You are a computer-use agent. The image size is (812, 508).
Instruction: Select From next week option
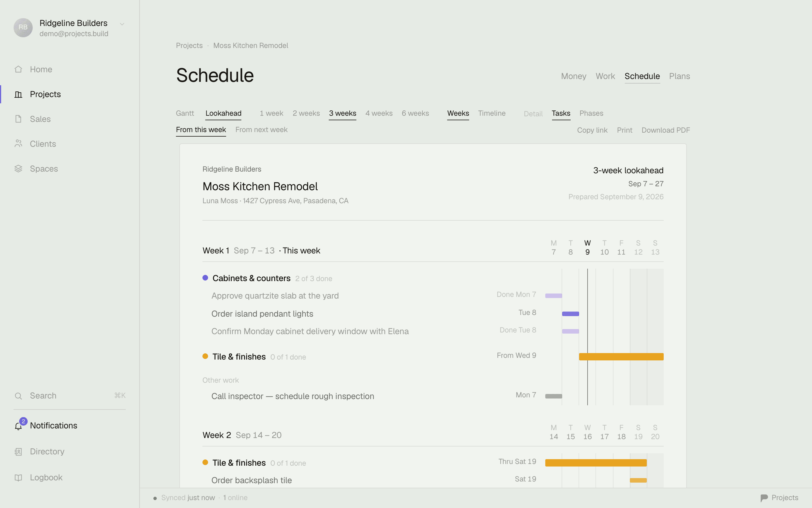[261, 130]
